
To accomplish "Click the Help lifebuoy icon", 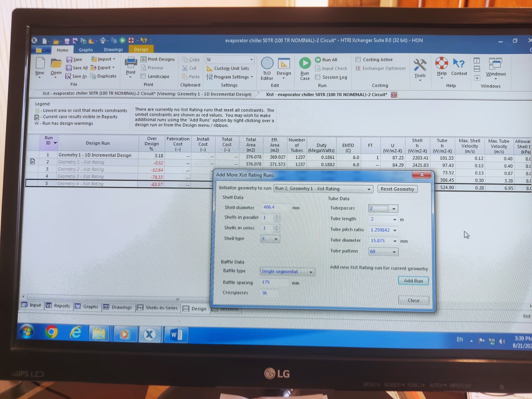I will click(442, 63).
